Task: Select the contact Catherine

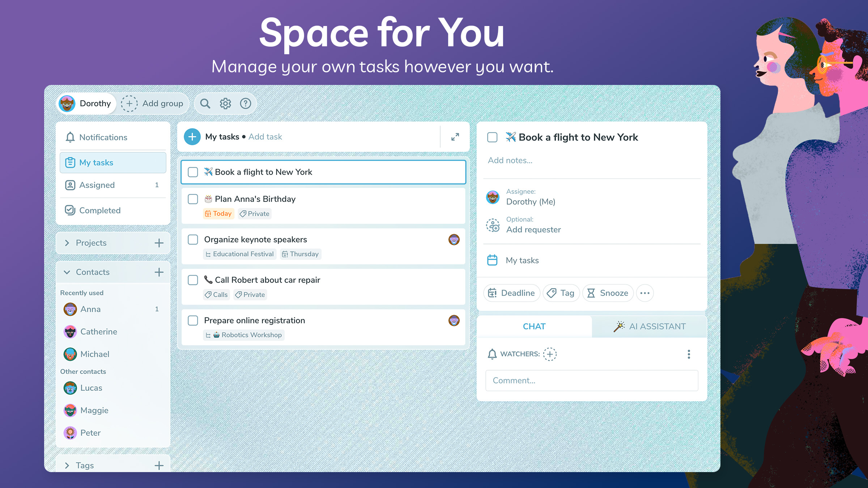Action: [x=98, y=332]
